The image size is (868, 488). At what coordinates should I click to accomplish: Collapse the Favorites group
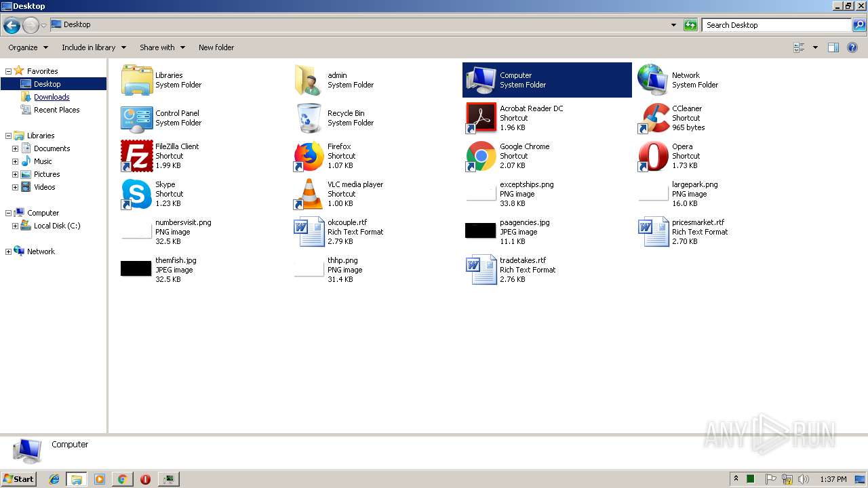8,71
